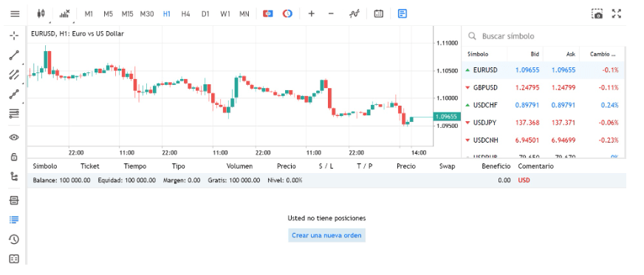The width and height of the screenshot is (644, 275).
Task: Select the M30 timeframe
Action: 147,14
